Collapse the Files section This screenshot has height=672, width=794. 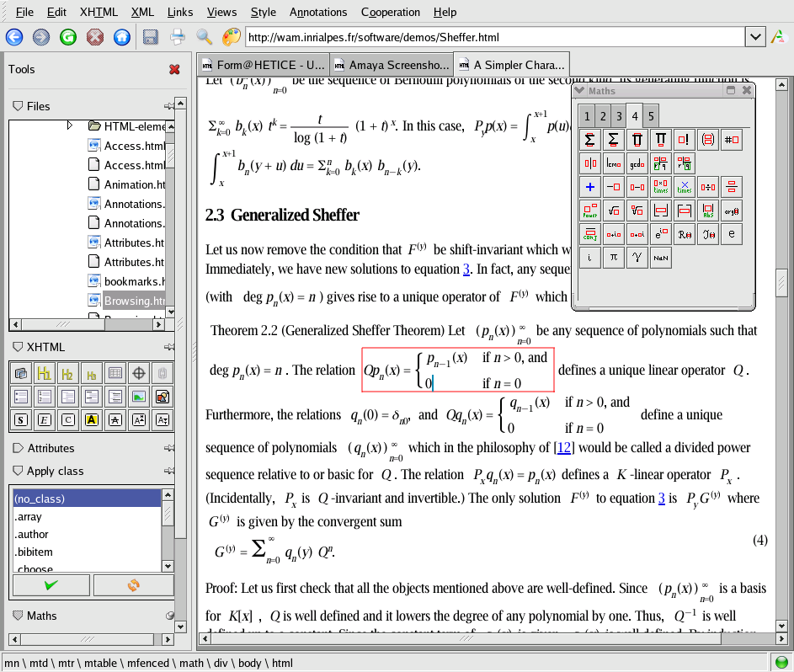coord(18,106)
